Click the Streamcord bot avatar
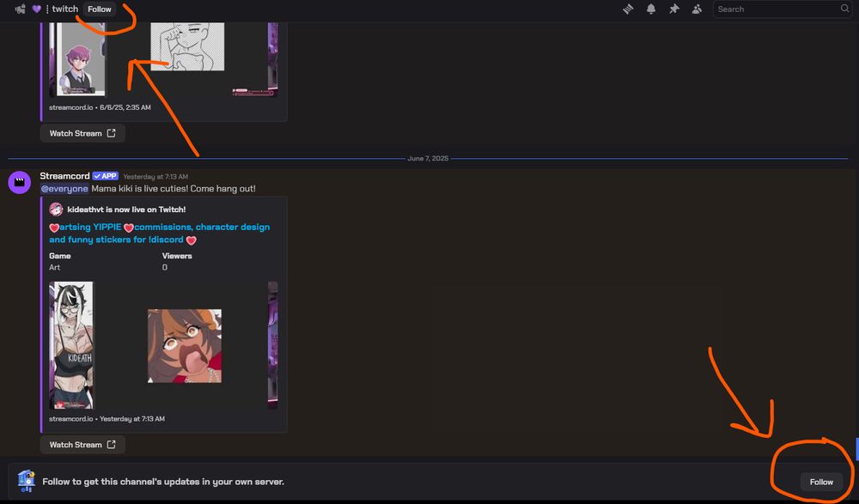 (19, 182)
